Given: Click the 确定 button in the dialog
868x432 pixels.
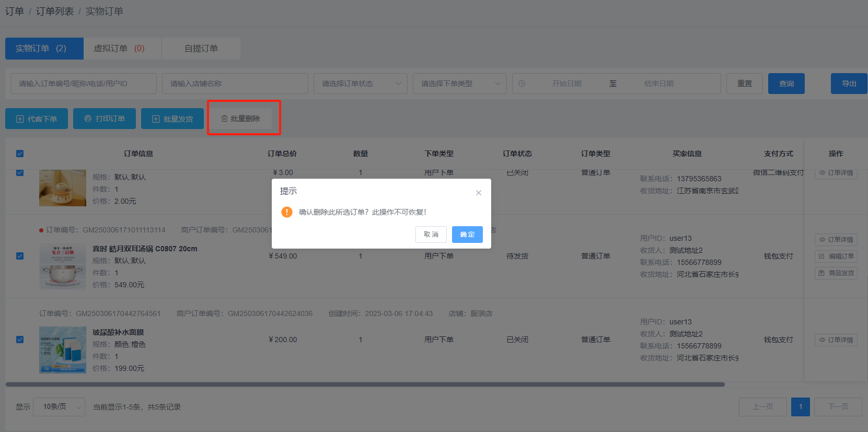Looking at the screenshot, I should (x=467, y=235).
